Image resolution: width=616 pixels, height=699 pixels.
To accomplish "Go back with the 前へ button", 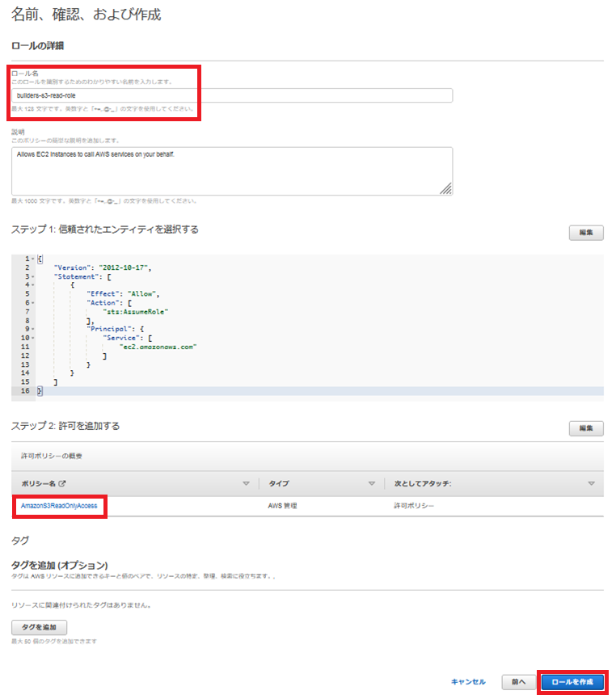I will [517, 682].
